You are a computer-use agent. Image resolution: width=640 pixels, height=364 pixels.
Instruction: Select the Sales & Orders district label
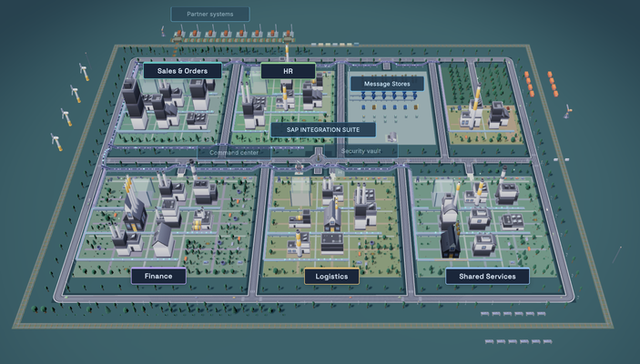pyautogui.click(x=182, y=71)
